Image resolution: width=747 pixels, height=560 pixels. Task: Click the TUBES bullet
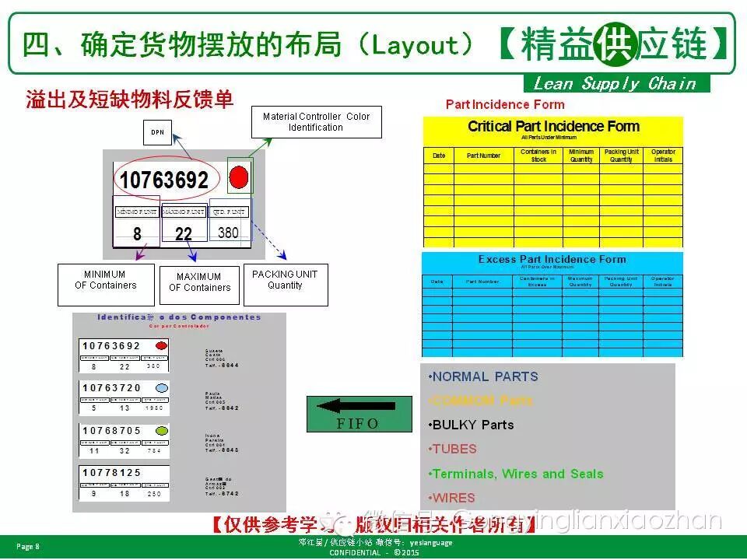pos(452,449)
